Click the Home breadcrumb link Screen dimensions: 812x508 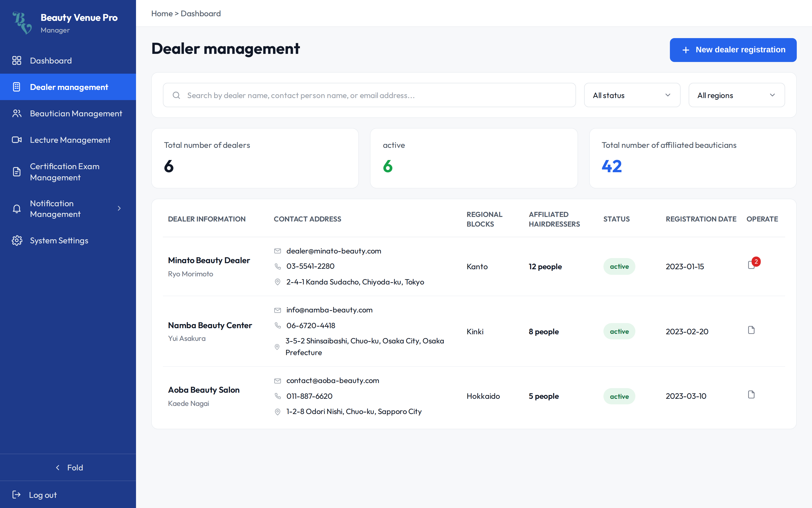tap(162, 13)
